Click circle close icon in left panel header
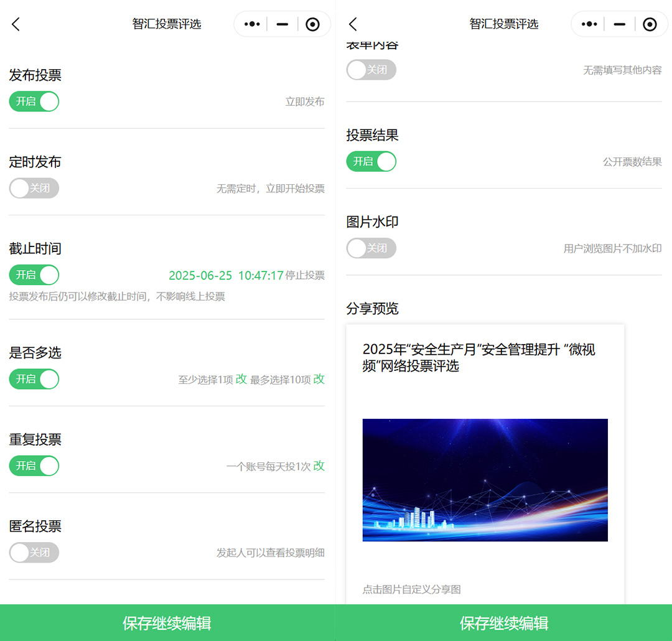Viewport: 672px width, 641px height. pyautogui.click(x=312, y=24)
